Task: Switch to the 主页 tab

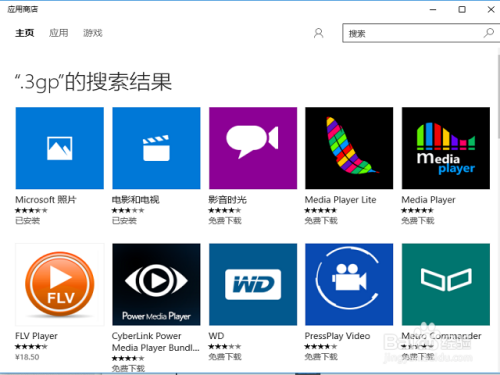Action: (x=25, y=33)
